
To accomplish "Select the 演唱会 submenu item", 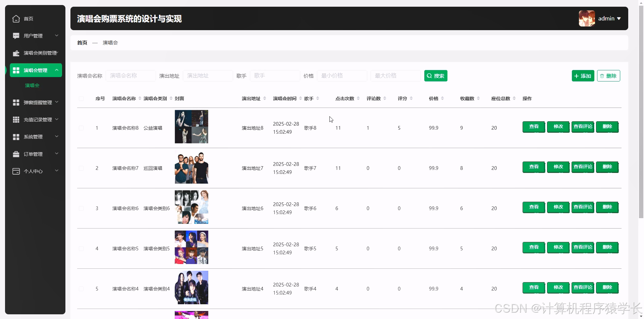I will tap(32, 85).
